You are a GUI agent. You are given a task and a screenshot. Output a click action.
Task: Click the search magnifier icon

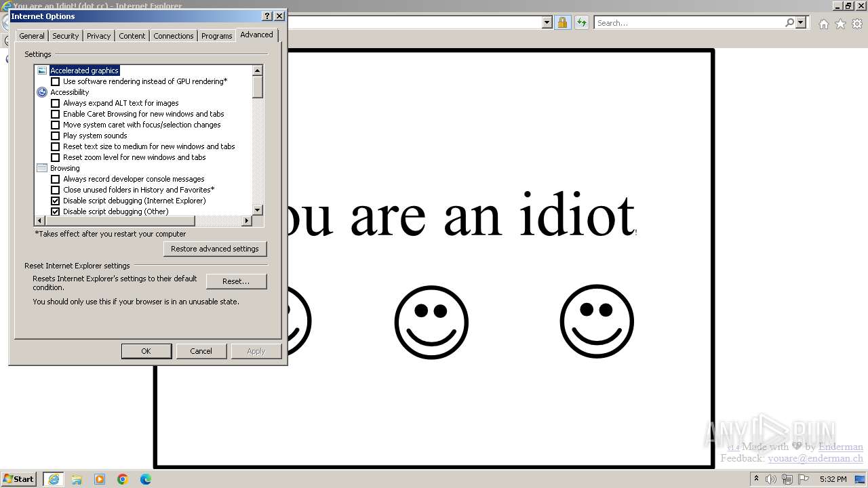[x=789, y=22]
